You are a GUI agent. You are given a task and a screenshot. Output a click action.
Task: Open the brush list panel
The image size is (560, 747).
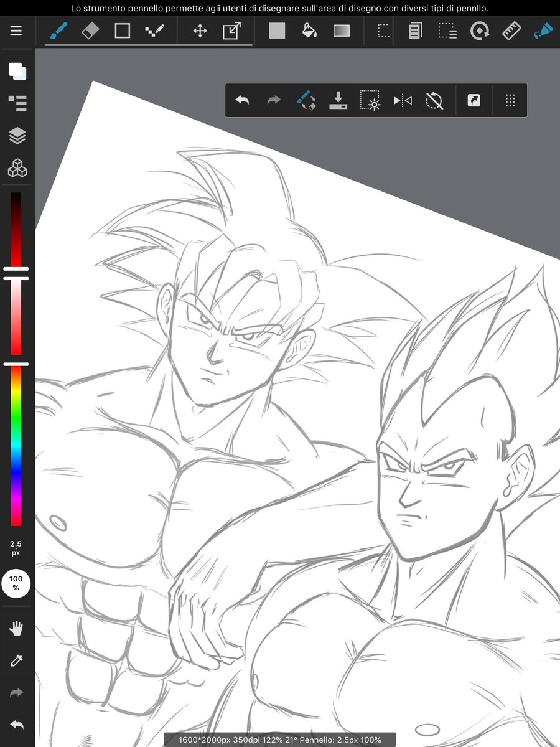tap(17, 103)
